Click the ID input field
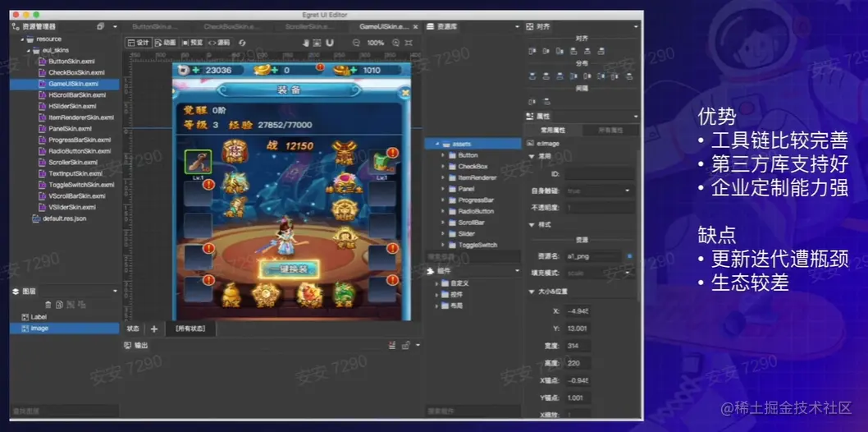 point(600,174)
